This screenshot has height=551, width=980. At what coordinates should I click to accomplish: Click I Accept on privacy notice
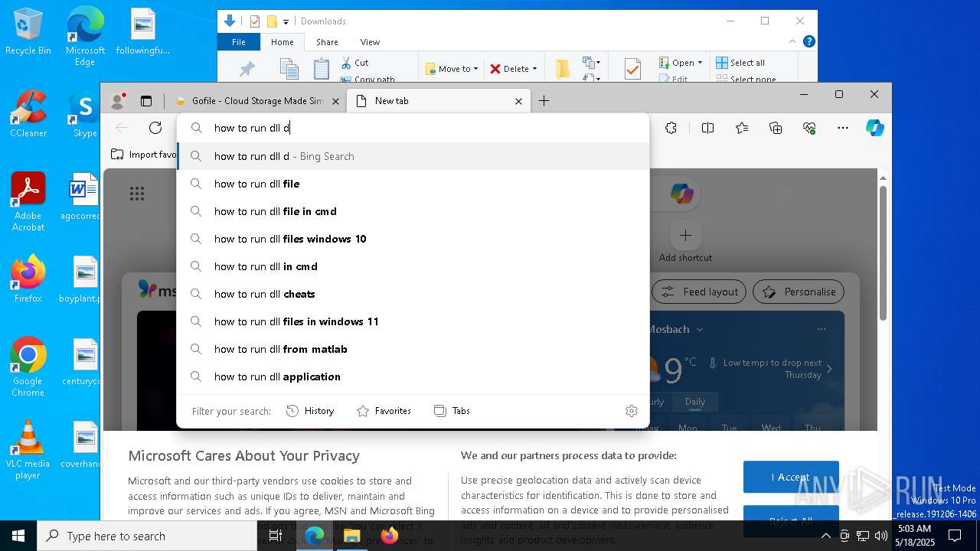point(791,477)
